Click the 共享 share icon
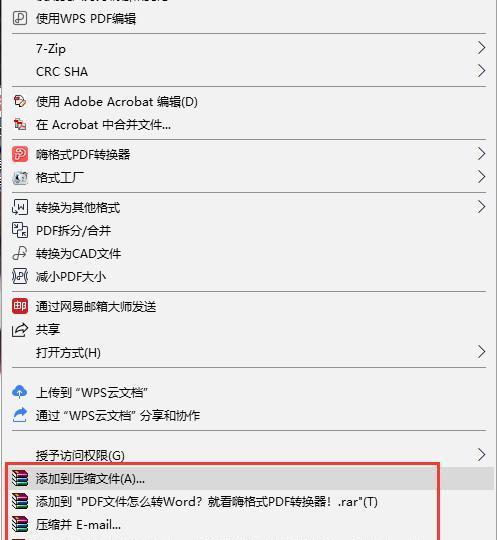Image resolution: width=497 pixels, height=540 pixels. point(20,330)
